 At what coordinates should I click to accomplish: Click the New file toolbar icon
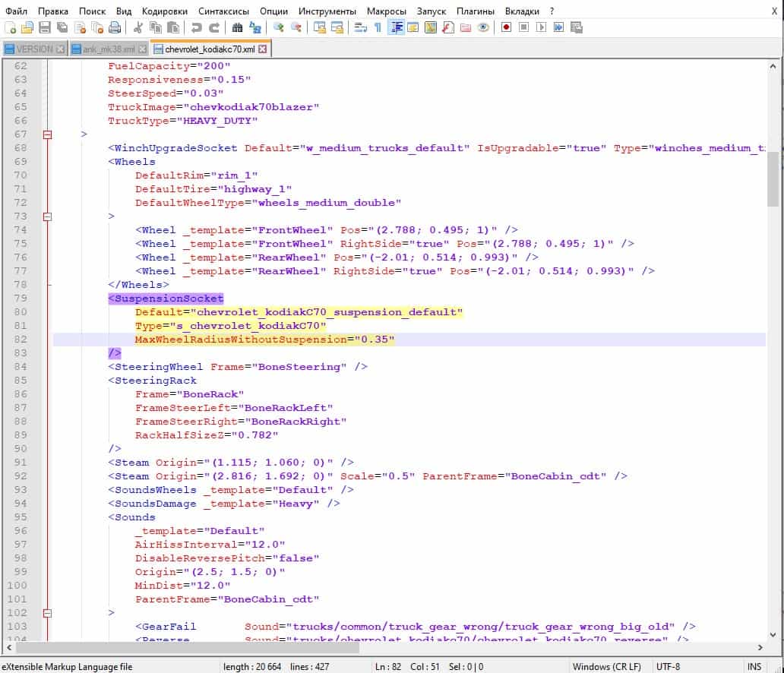[11, 28]
